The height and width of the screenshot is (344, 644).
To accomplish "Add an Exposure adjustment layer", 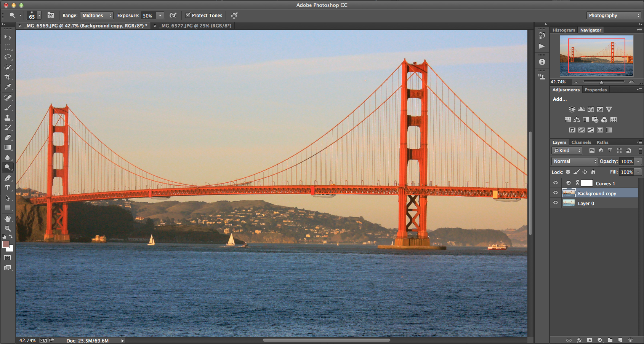I will [600, 109].
